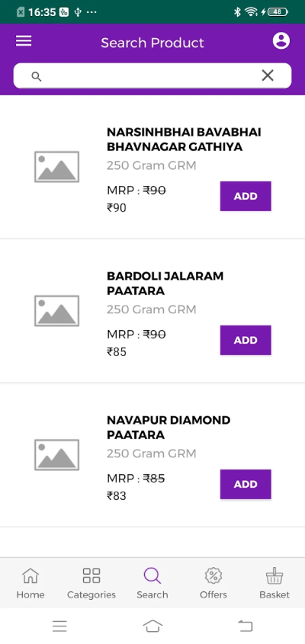The width and height of the screenshot is (305, 644).
Task: Open the user profile icon
Action: [281, 40]
